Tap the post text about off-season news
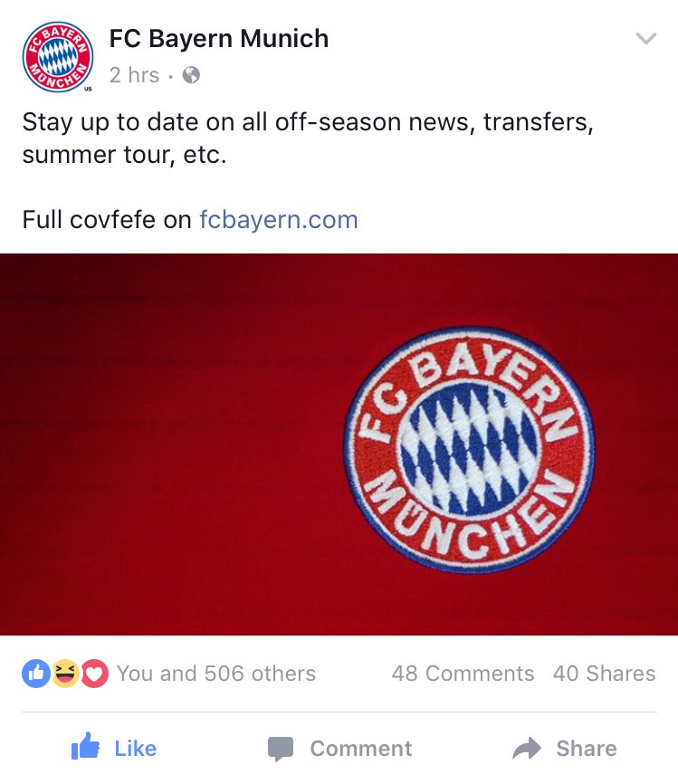Viewport: 678px width, 784px height. 308,138
